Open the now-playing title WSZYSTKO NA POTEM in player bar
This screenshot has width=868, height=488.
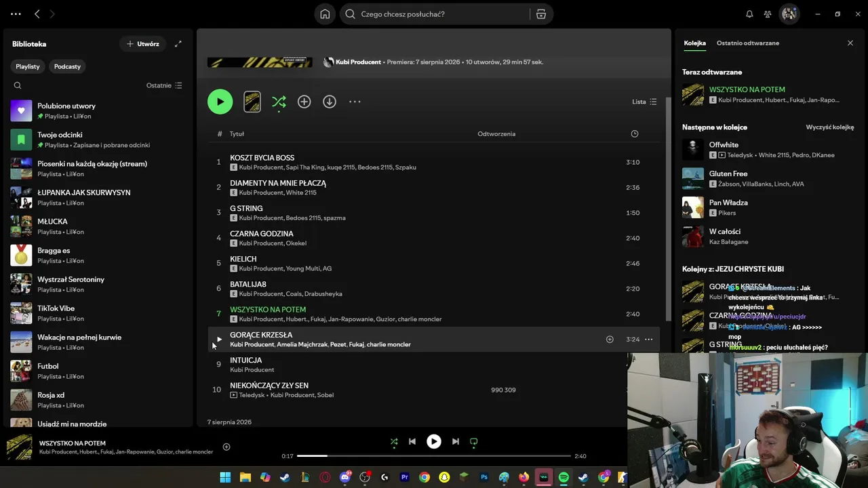73,443
